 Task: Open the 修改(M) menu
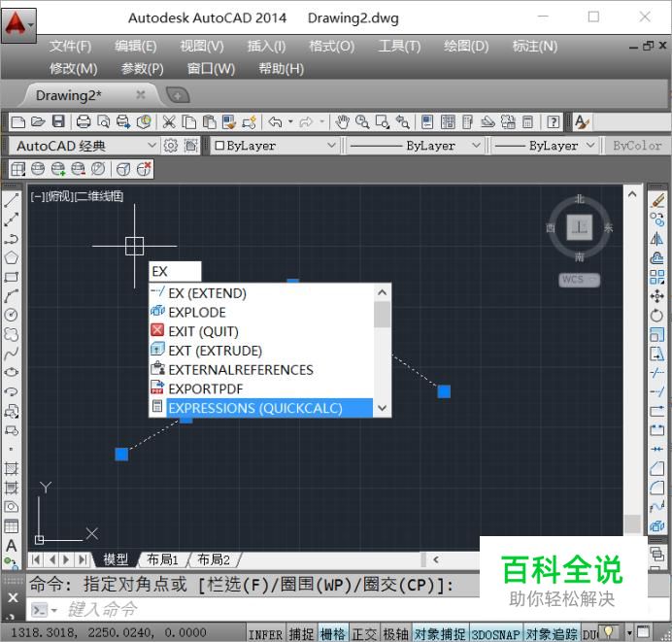tap(73, 69)
